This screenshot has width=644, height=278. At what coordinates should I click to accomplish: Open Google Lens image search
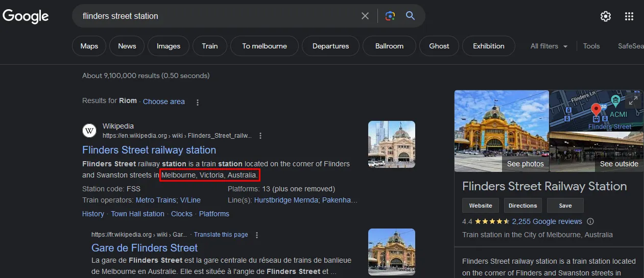390,16
